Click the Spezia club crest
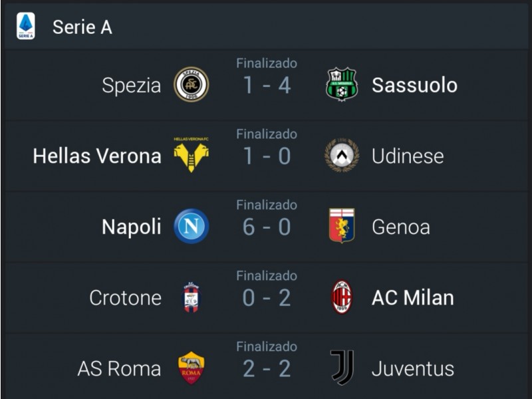This screenshot has height=399, width=532. point(192,84)
